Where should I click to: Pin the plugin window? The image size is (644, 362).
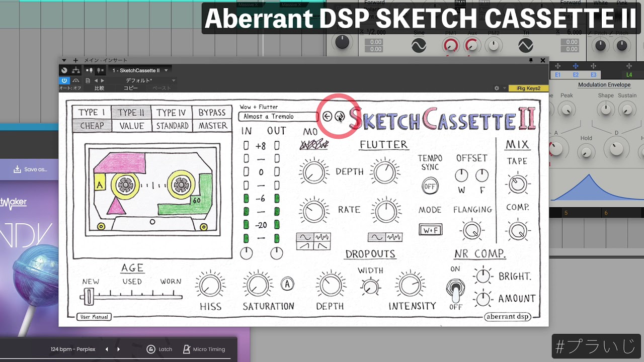tap(531, 60)
